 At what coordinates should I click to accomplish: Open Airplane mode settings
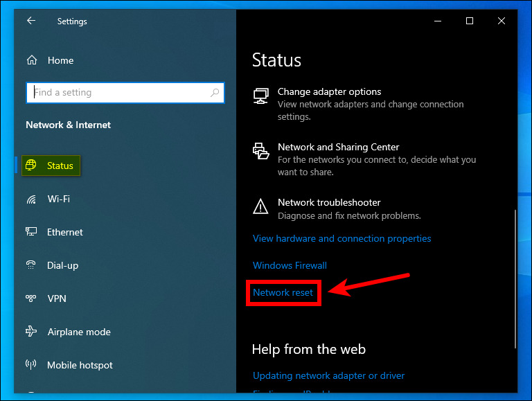tap(79, 332)
